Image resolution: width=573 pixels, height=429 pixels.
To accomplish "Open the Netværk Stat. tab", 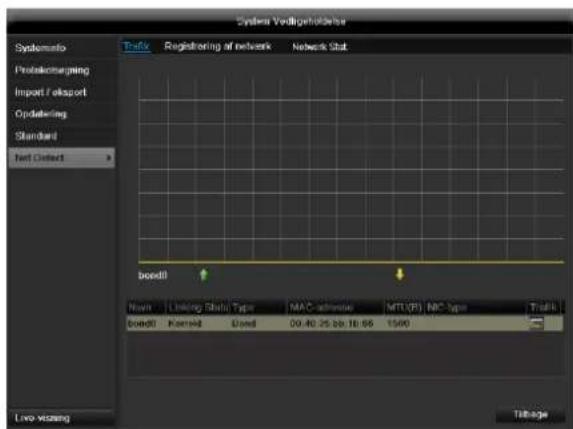I will (320, 47).
